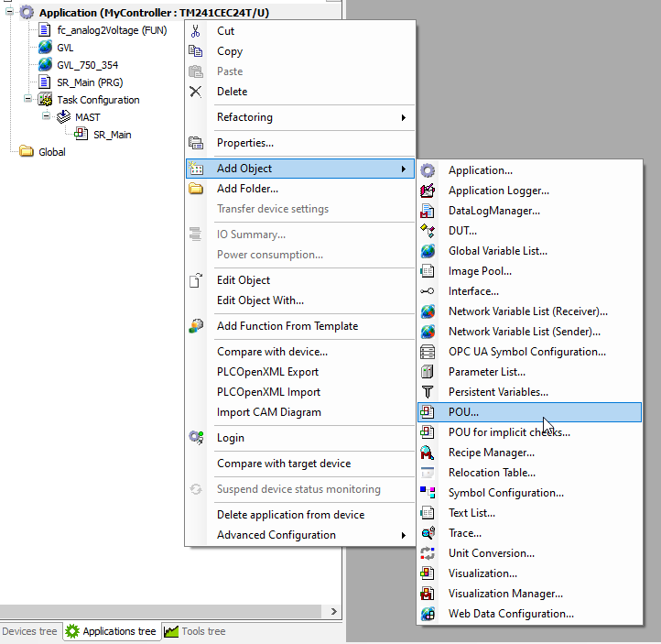Click the OPC UA Symbol Configuration icon
The width and height of the screenshot is (661, 644).
[x=428, y=352]
